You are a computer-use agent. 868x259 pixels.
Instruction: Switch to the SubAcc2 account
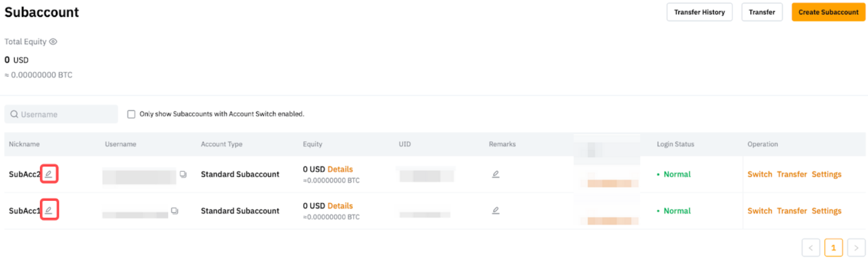point(759,174)
